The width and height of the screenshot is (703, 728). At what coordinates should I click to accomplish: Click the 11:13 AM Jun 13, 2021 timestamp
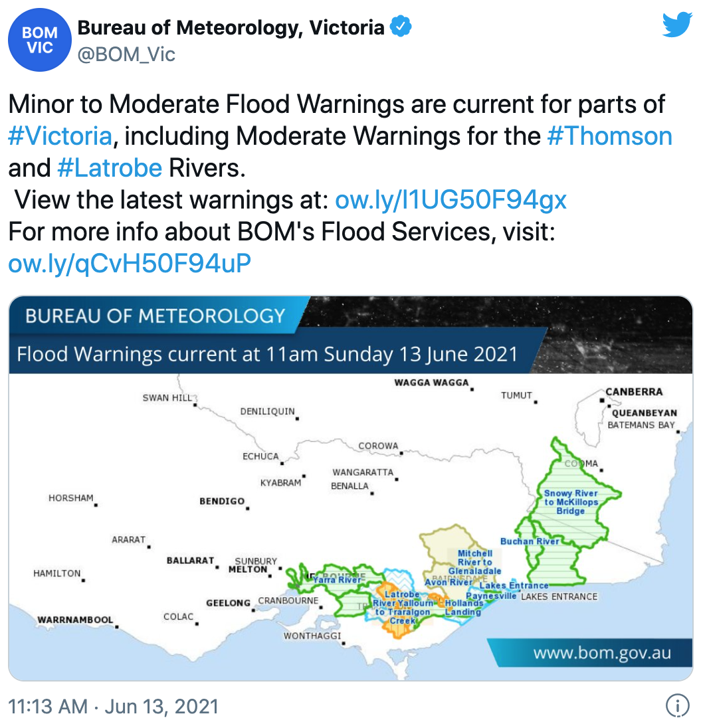pos(114,706)
